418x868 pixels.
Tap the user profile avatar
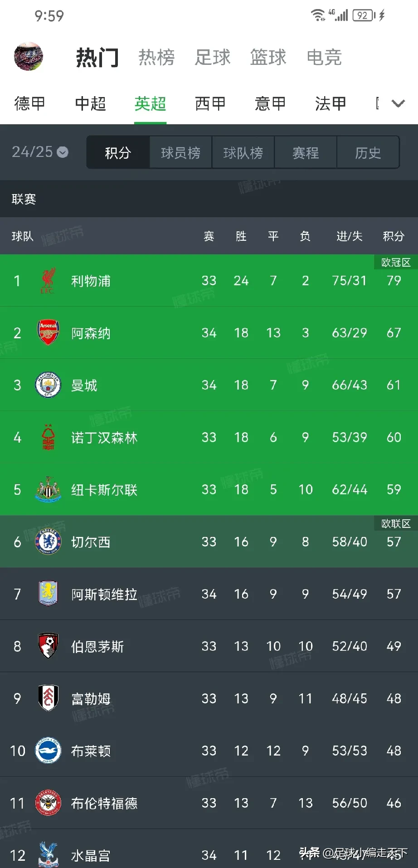[29, 57]
